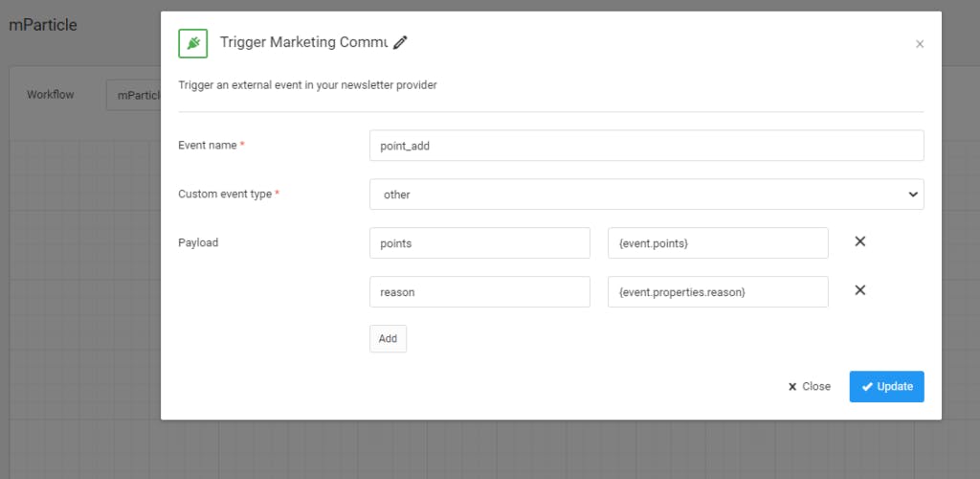Add a new payload row
The height and width of the screenshot is (479, 980).
(x=388, y=338)
